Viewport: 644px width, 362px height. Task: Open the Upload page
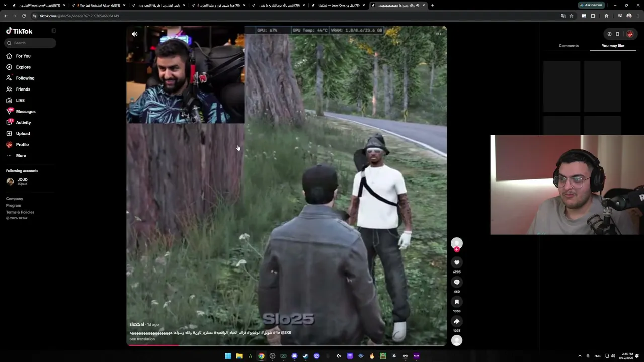(x=23, y=134)
